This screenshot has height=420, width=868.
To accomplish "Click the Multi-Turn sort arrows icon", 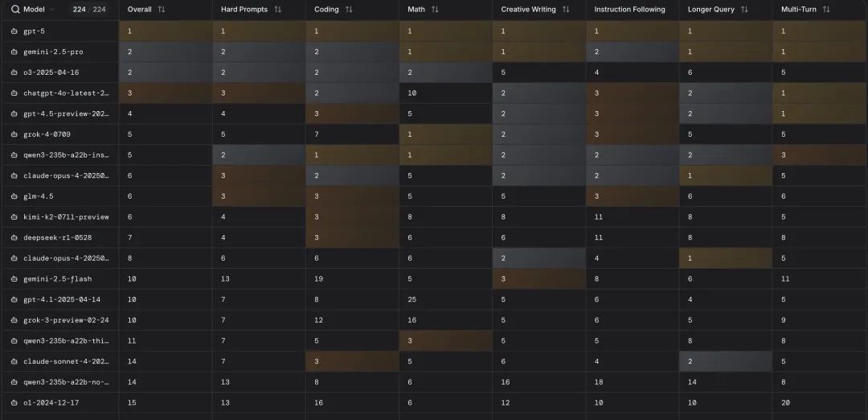I will click(826, 10).
